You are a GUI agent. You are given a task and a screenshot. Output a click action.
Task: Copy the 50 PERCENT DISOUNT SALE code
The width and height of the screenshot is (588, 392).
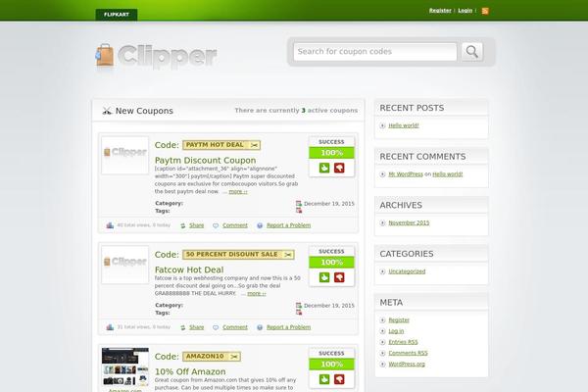point(238,255)
